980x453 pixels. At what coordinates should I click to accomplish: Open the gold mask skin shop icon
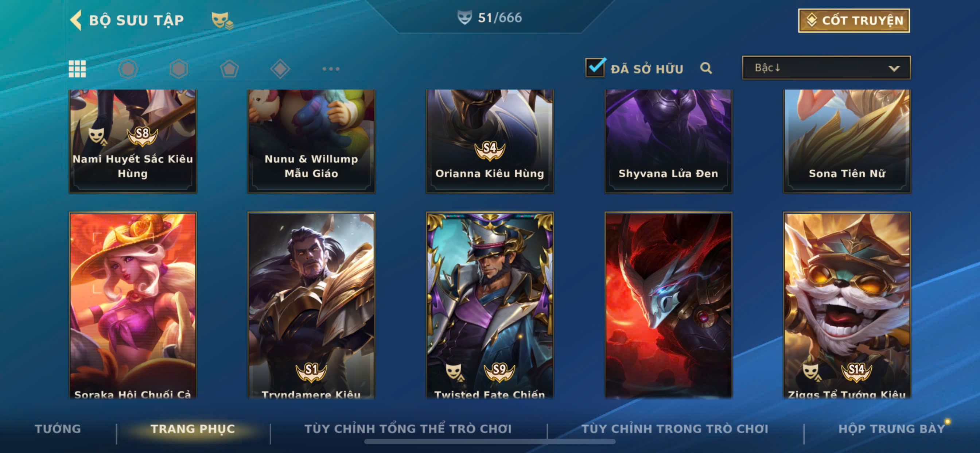[x=222, y=20]
